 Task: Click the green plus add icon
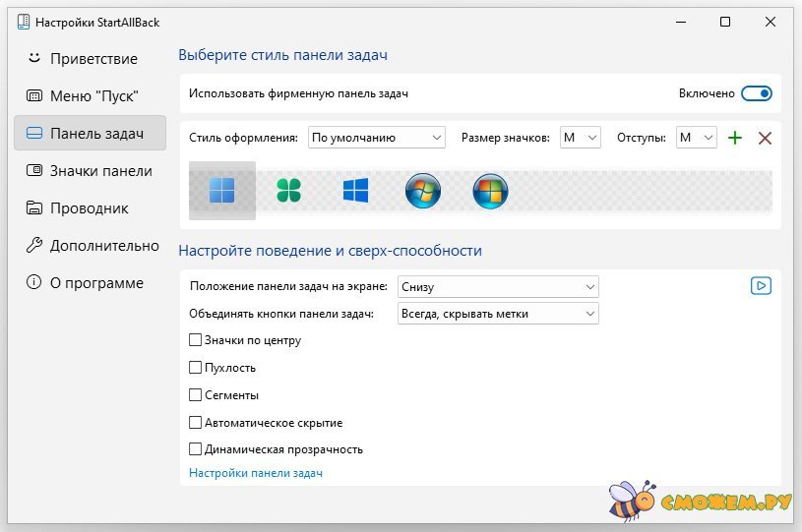click(x=734, y=139)
